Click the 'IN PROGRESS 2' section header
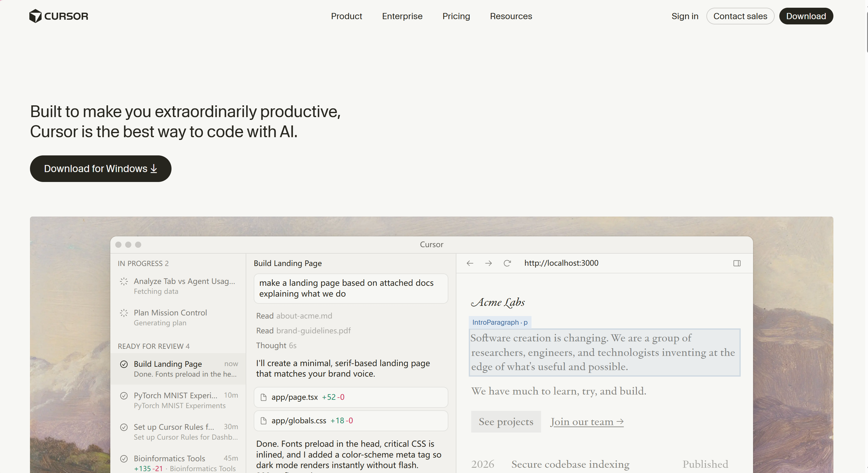The height and width of the screenshot is (473, 868). [x=143, y=264]
